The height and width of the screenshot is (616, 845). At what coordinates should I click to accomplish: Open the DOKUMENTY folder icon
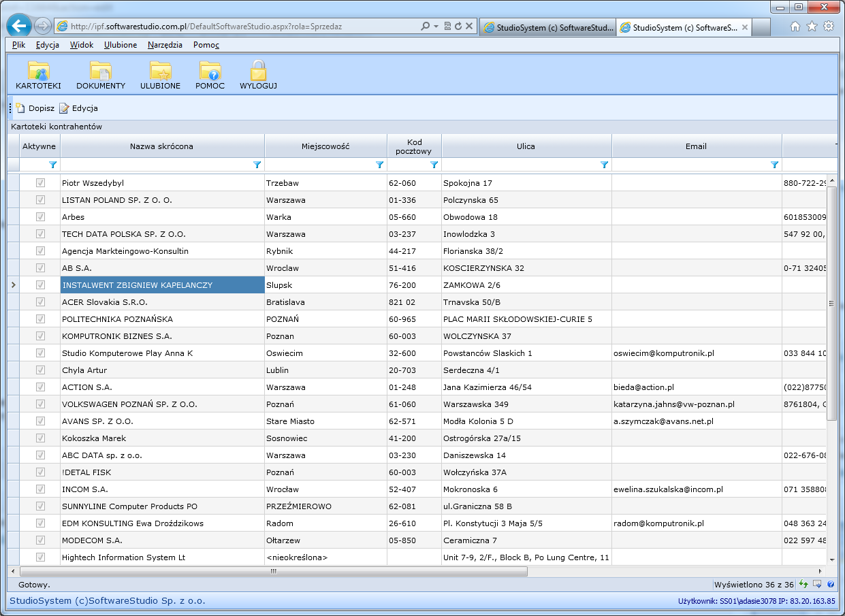101,71
